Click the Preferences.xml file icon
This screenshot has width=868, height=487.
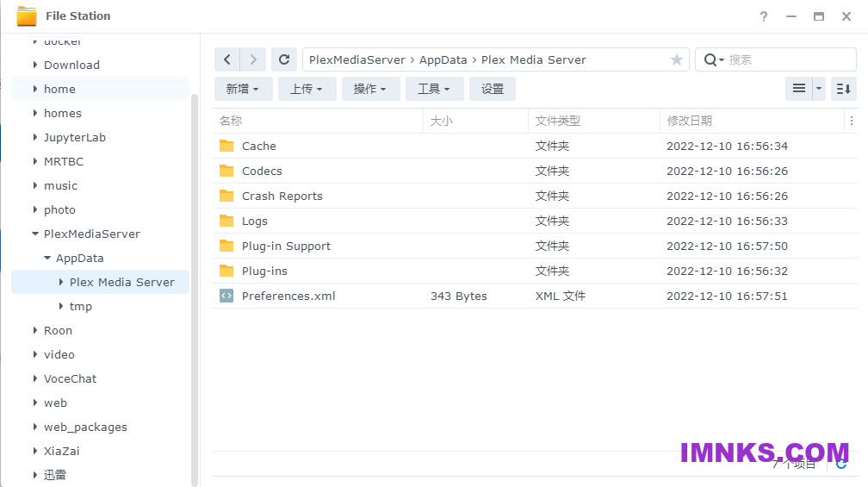tap(226, 296)
